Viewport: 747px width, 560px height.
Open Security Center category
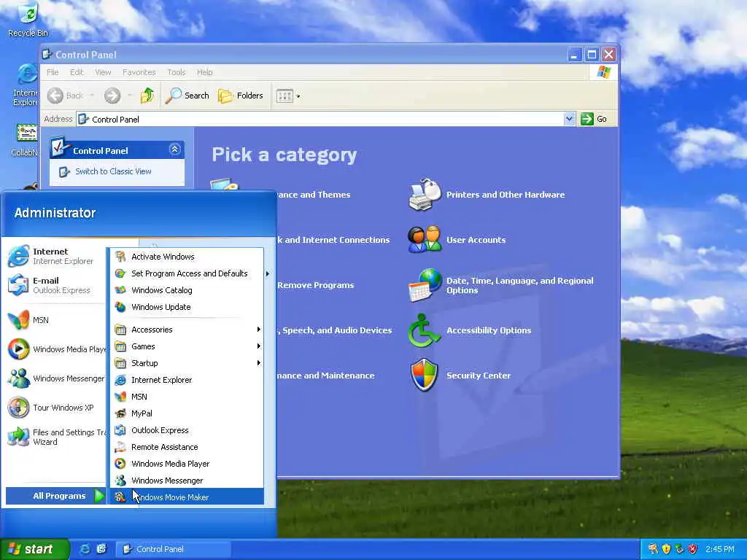coord(479,376)
